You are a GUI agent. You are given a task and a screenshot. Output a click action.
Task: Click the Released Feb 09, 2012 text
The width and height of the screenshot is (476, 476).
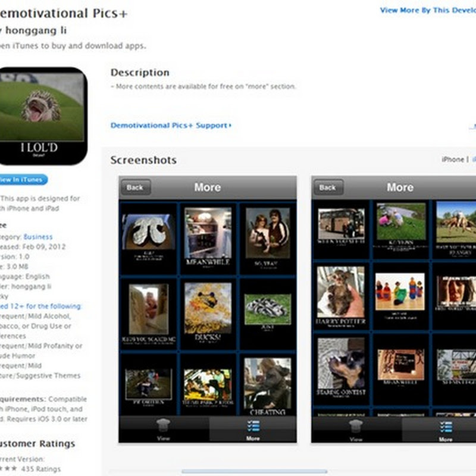pos(33,246)
